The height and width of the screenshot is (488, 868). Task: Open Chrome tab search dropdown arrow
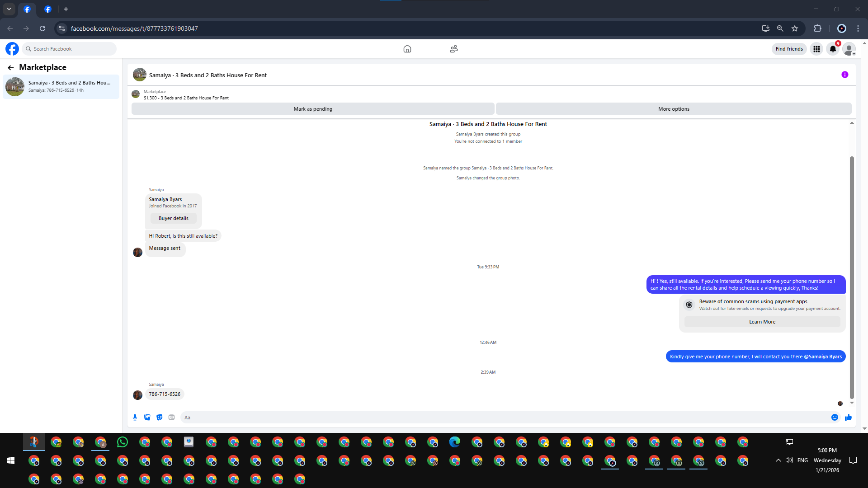9,9
